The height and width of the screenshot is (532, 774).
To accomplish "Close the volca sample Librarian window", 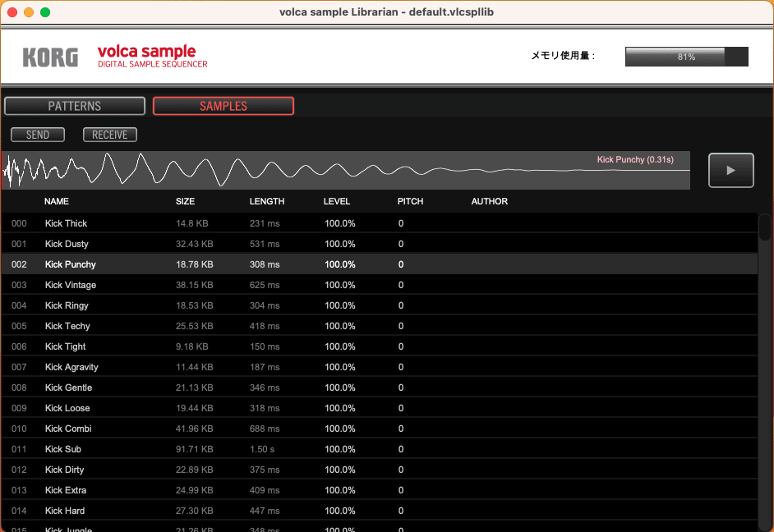I will point(12,12).
